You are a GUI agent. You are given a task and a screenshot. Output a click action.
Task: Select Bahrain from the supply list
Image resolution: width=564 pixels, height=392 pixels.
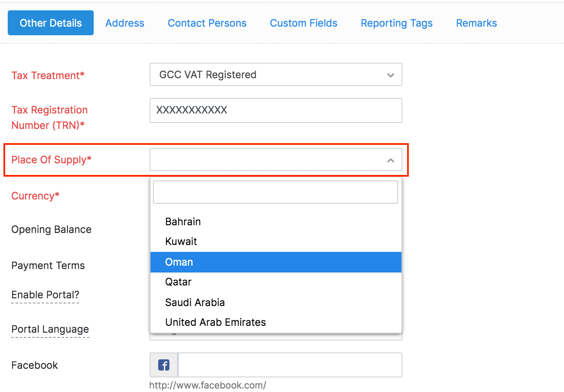point(183,221)
